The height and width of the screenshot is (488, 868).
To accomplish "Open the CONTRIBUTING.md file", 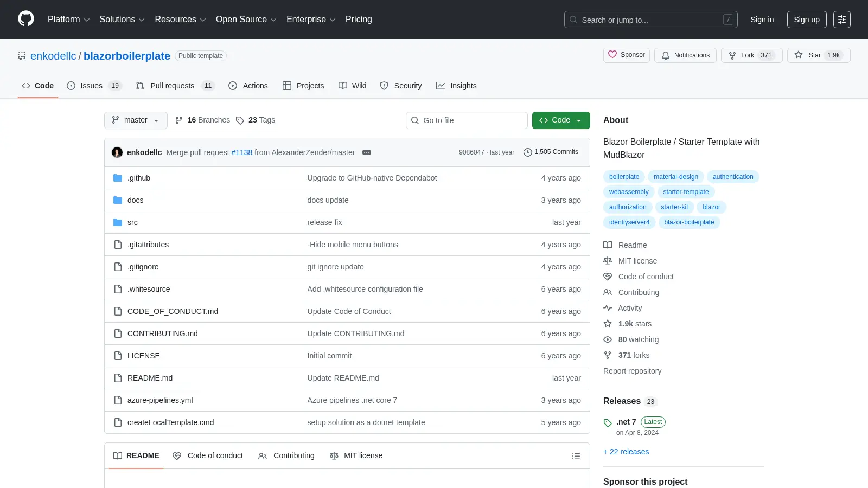I will click(163, 333).
